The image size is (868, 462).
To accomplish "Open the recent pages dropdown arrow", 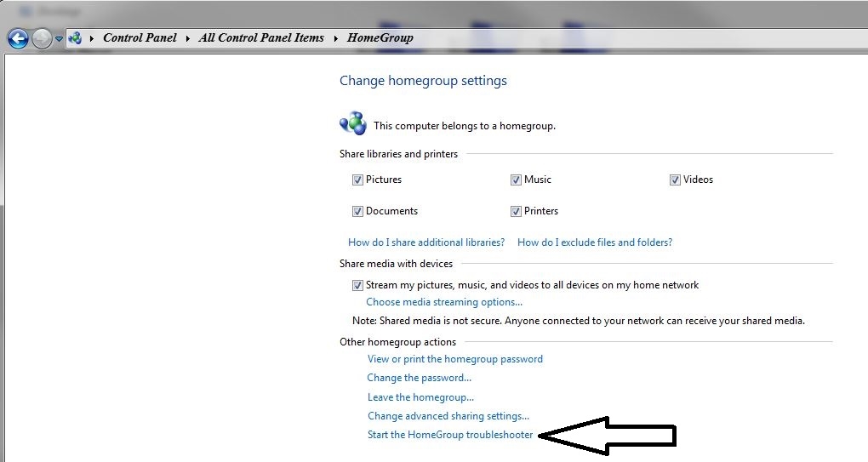I will [59, 39].
